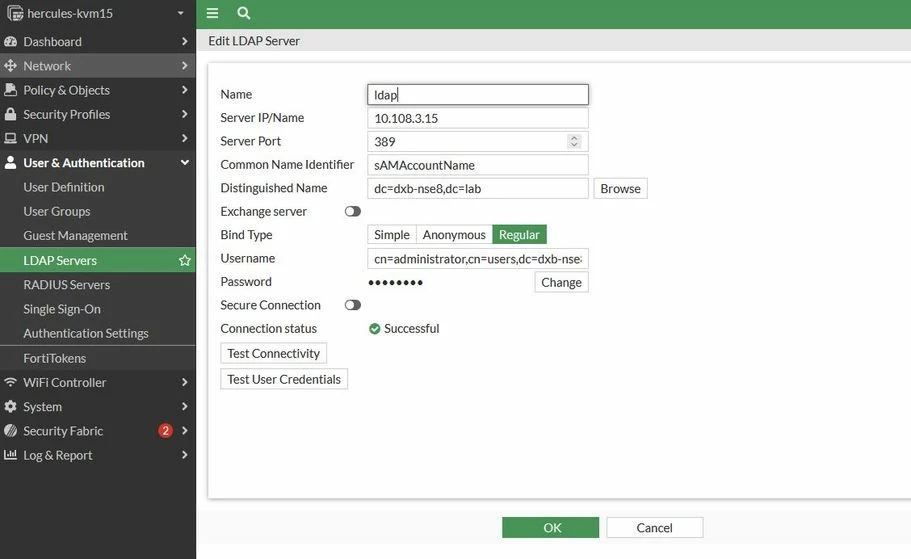Select Regular bind type
This screenshot has width=911, height=559.
(519, 235)
